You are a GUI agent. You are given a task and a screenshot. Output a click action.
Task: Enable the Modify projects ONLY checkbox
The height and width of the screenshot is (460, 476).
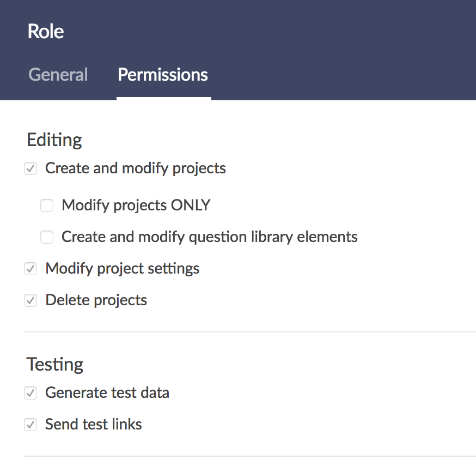click(47, 205)
